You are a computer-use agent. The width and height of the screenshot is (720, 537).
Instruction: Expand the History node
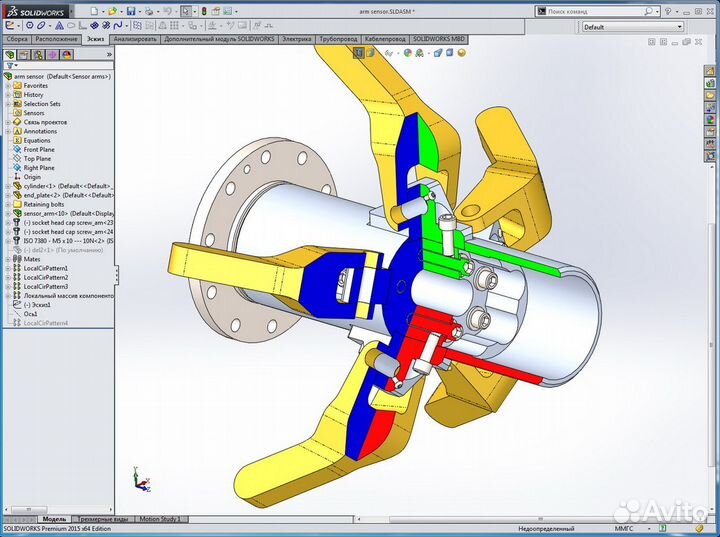click(x=7, y=95)
